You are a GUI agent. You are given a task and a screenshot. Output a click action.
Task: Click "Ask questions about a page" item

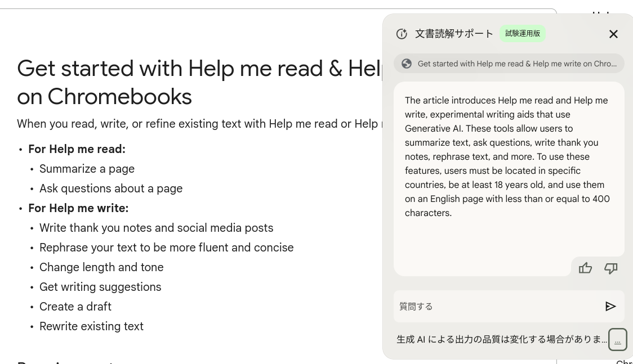111,188
